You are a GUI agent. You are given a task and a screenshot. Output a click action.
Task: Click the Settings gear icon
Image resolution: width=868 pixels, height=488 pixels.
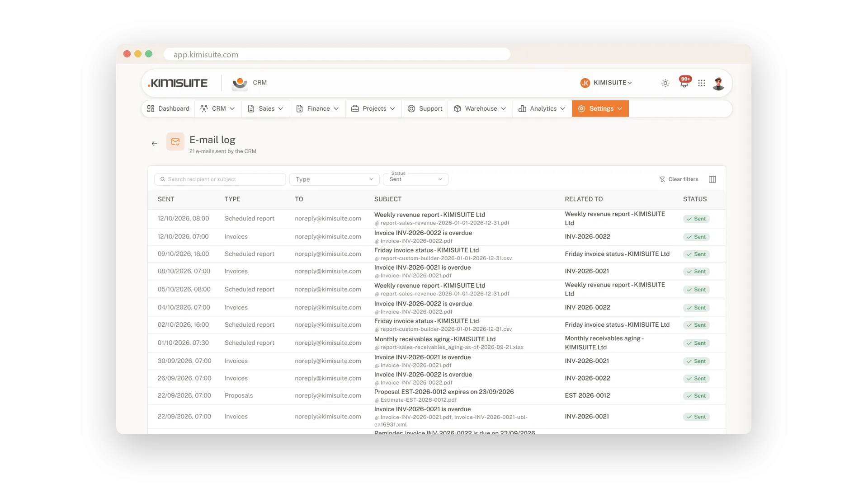coord(581,108)
